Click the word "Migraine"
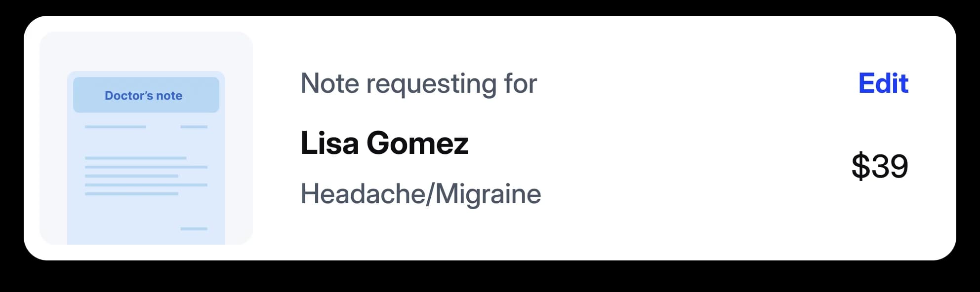The image size is (980, 292). click(x=488, y=194)
